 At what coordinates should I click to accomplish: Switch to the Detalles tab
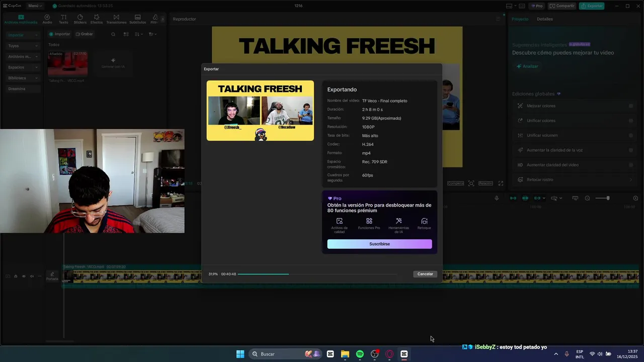544,19
